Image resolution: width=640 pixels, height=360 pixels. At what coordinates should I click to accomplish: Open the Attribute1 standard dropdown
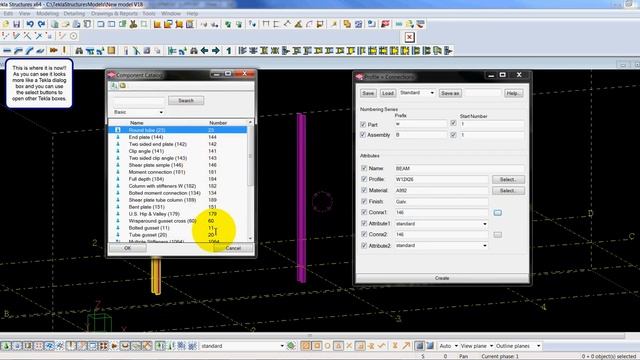[441, 224]
